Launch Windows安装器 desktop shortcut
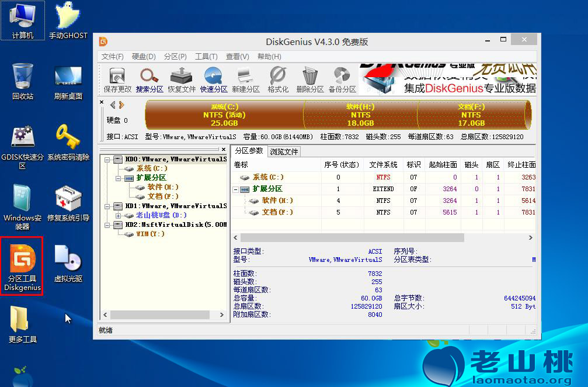Image resolution: width=588 pixels, height=387 pixels. pyautogui.click(x=23, y=207)
